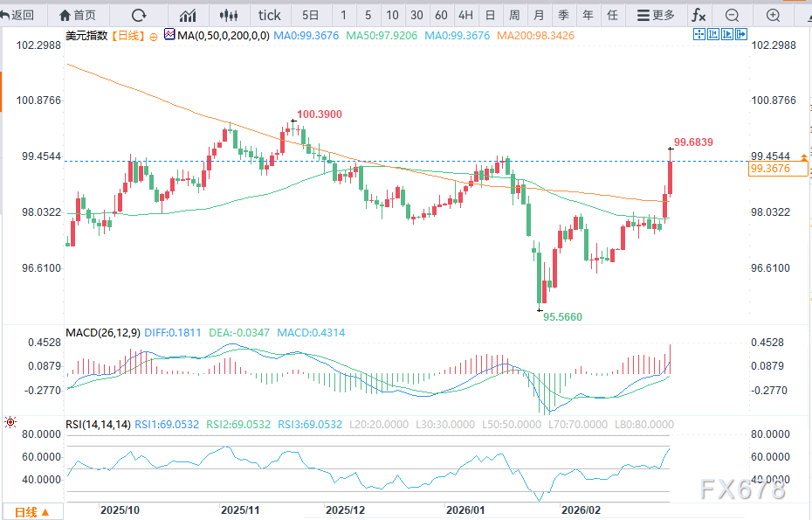The width and height of the screenshot is (812, 520).
Task: Click the orange arrow stepper beside the price scale
Action: pyautogui.click(x=803, y=156)
